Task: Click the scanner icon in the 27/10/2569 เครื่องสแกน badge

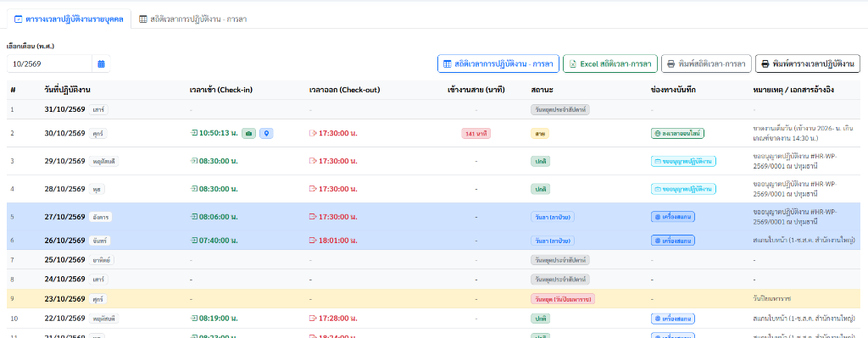Action: click(658, 216)
